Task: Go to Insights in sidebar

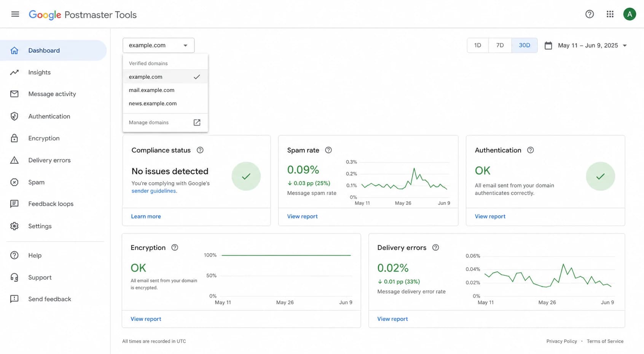Action: [53, 72]
